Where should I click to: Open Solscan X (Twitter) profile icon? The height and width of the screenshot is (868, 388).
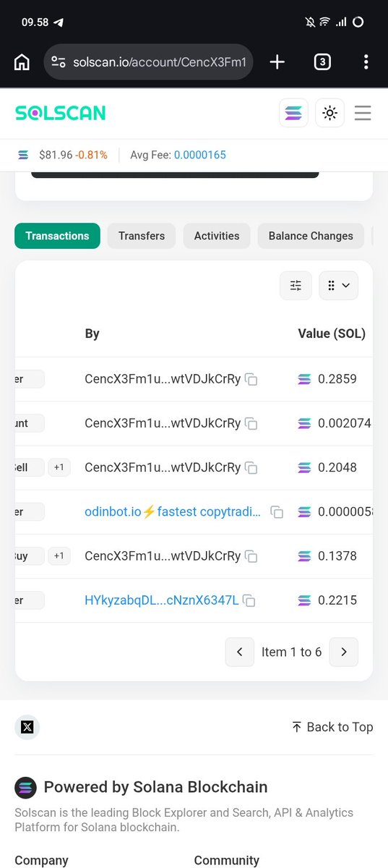[x=27, y=727]
